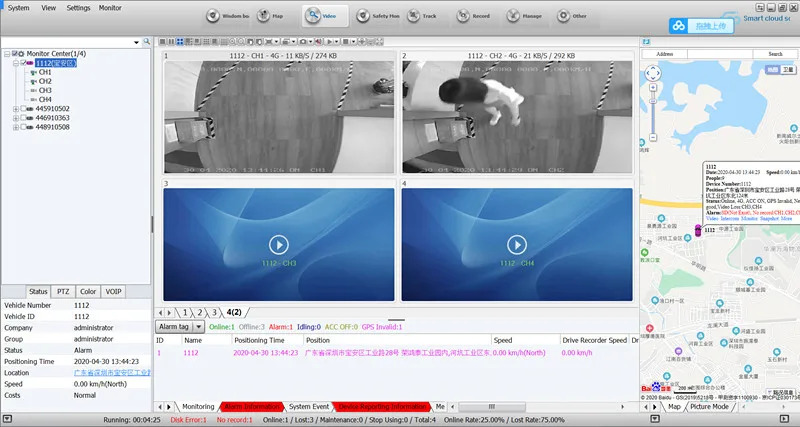Select channel CH3 in vehicle tree
Screen dimensions: 800x427
(45, 90)
